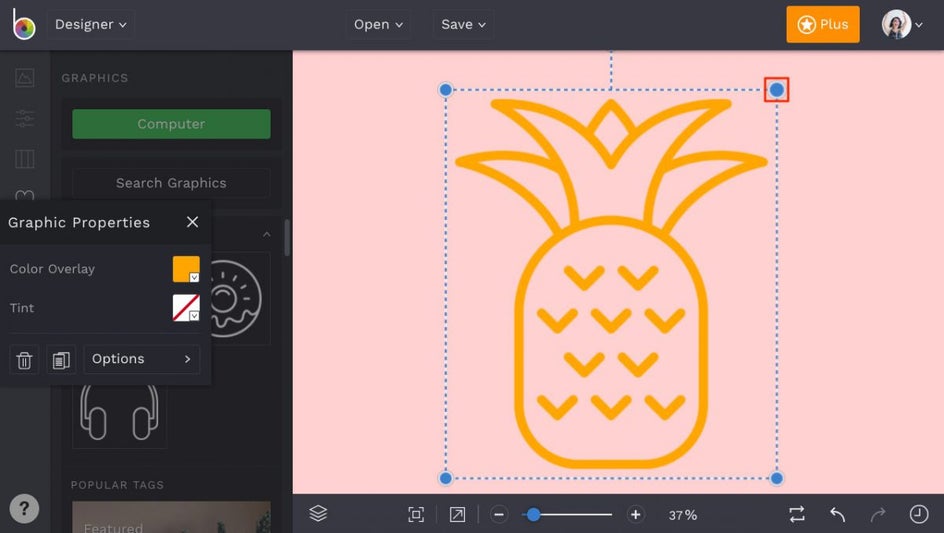Image resolution: width=944 pixels, height=533 pixels.
Task: Open the Layers panel icon
Action: (318, 514)
